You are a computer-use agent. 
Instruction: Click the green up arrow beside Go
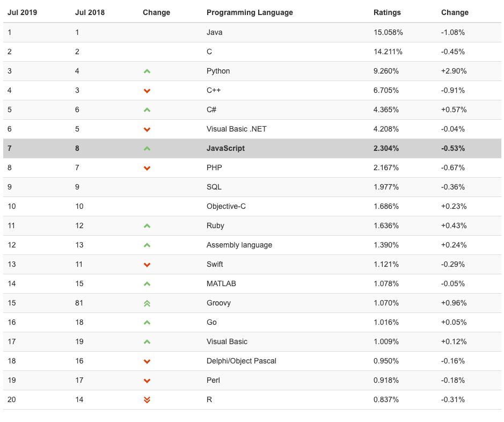147,323
